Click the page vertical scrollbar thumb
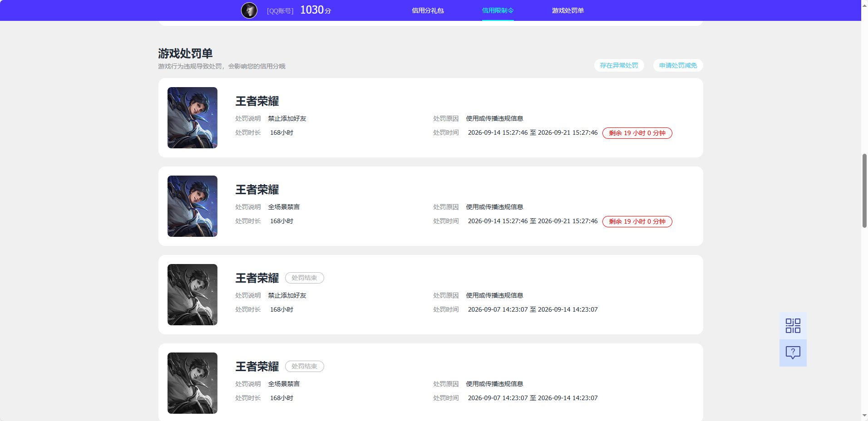868x421 pixels. (x=864, y=191)
